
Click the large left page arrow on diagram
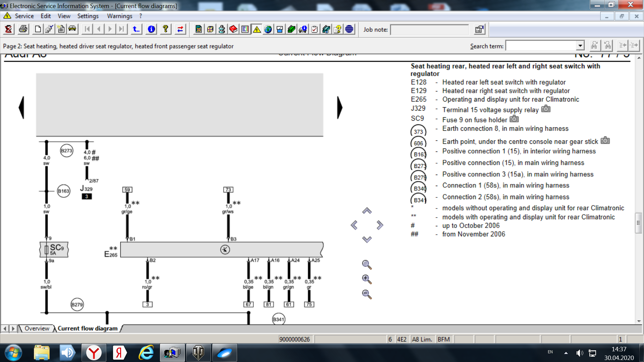tap(22, 108)
